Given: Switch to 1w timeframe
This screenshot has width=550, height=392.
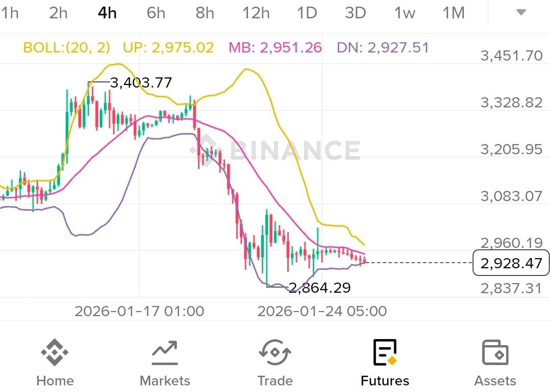Looking at the screenshot, I should pos(405,13).
